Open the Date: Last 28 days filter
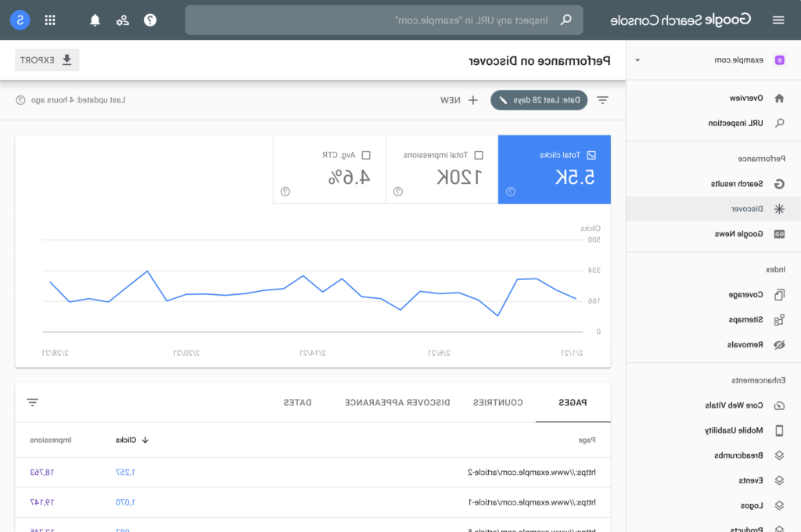 pyautogui.click(x=538, y=100)
